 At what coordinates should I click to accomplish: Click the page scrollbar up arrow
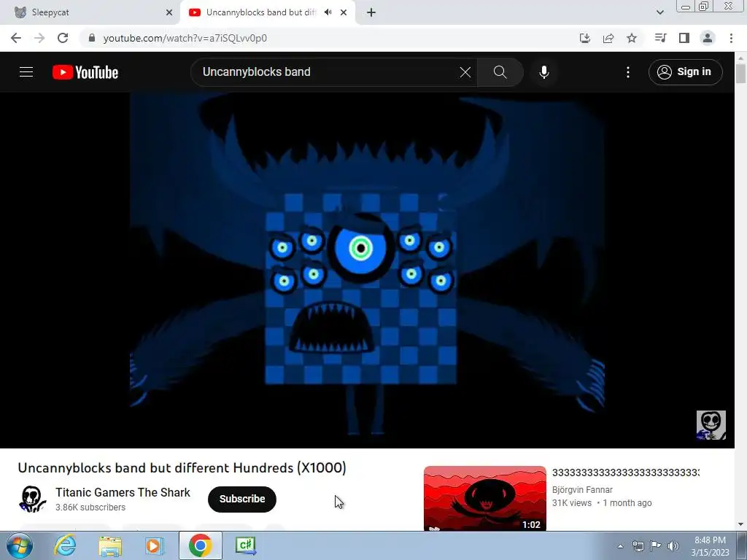tap(741, 58)
